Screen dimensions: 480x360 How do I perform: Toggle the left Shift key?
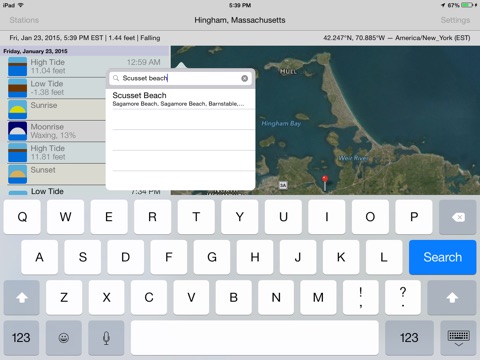click(x=22, y=298)
